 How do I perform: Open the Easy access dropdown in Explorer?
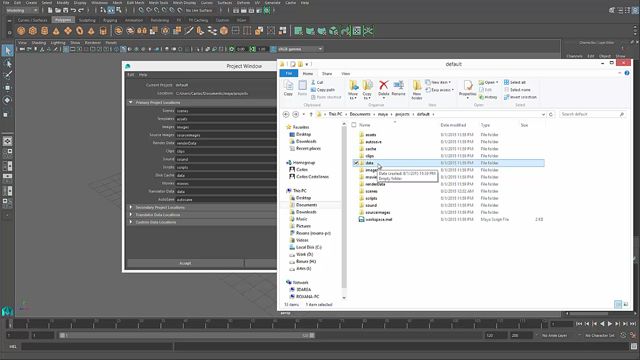(x=440, y=90)
